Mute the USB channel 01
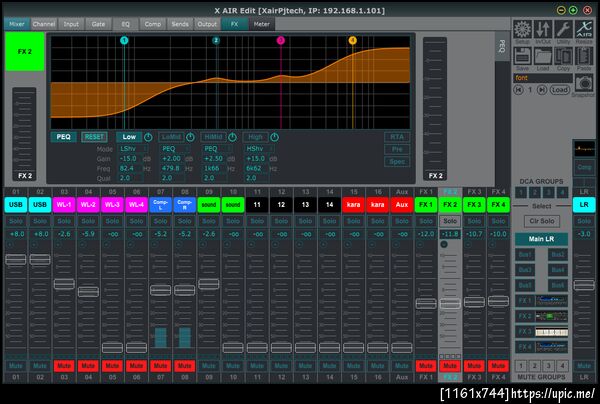 pyautogui.click(x=16, y=366)
